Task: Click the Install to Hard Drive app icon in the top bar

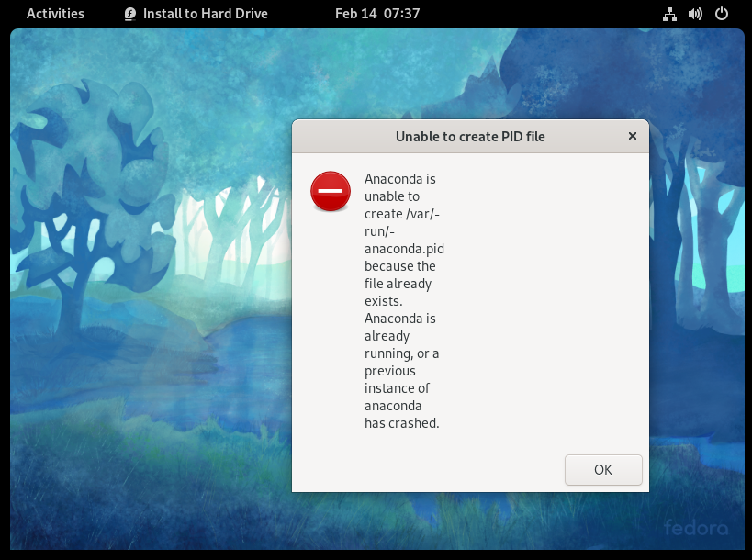Action: tap(130, 14)
